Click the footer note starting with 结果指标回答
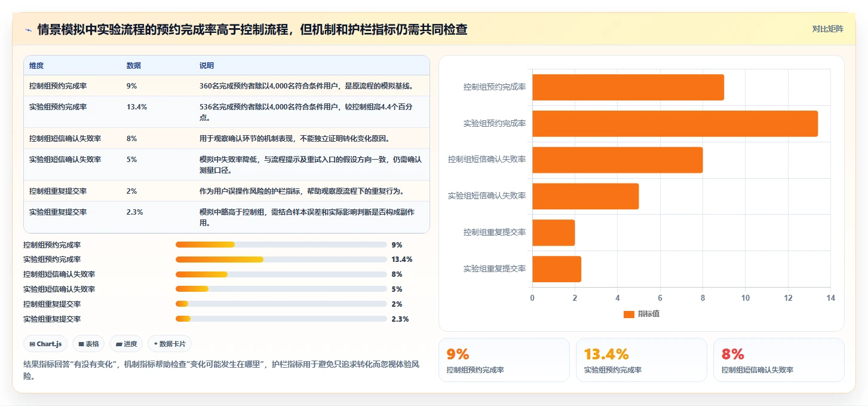The width and height of the screenshot is (868, 406). pyautogui.click(x=222, y=370)
